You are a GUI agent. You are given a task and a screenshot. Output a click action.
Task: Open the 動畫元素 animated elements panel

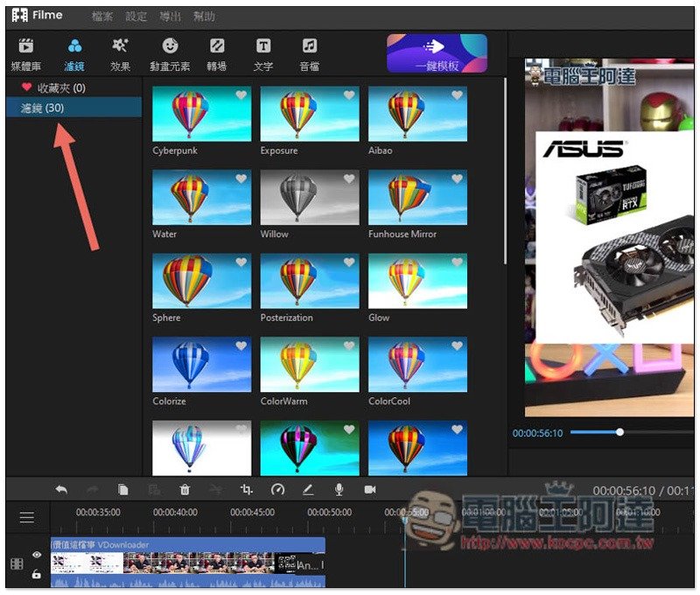(x=170, y=53)
